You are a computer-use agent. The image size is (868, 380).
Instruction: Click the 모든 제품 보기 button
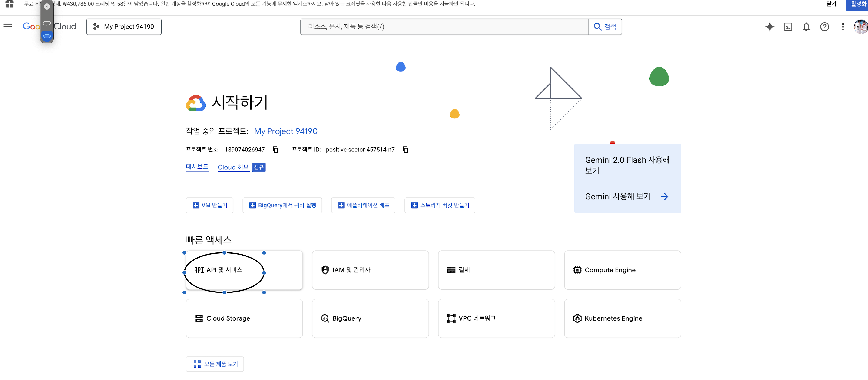point(215,364)
